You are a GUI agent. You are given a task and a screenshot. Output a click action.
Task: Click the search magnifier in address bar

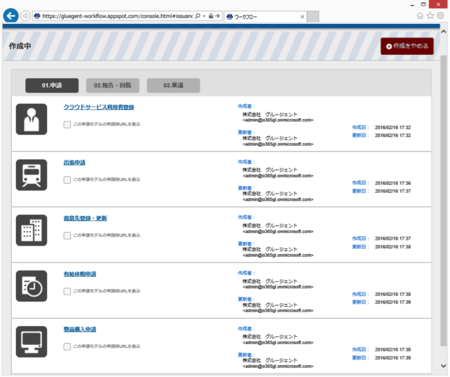[x=198, y=16]
